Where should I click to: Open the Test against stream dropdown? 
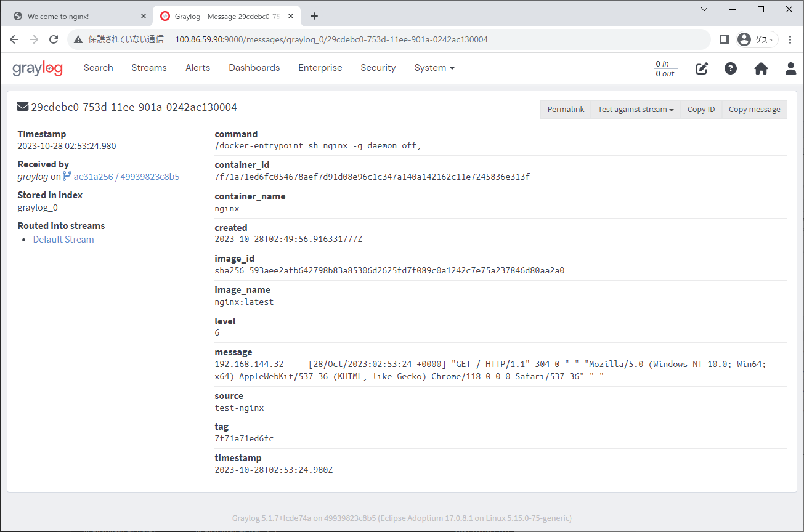pos(635,109)
